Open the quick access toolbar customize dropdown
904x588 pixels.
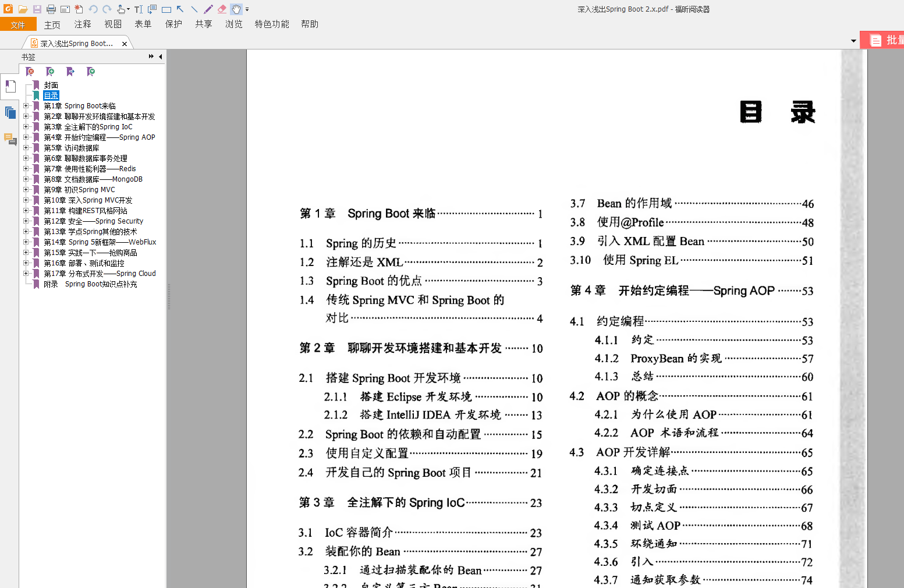tap(247, 10)
